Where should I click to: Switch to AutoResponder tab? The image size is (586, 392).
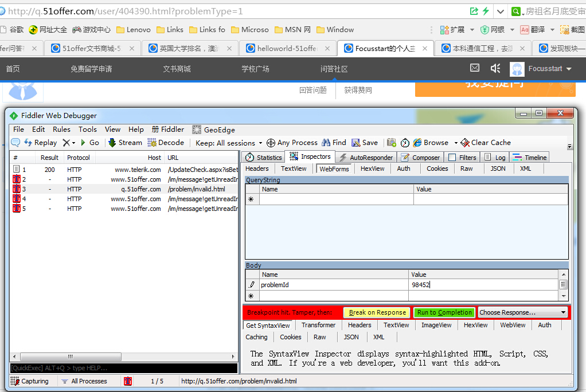[366, 158]
